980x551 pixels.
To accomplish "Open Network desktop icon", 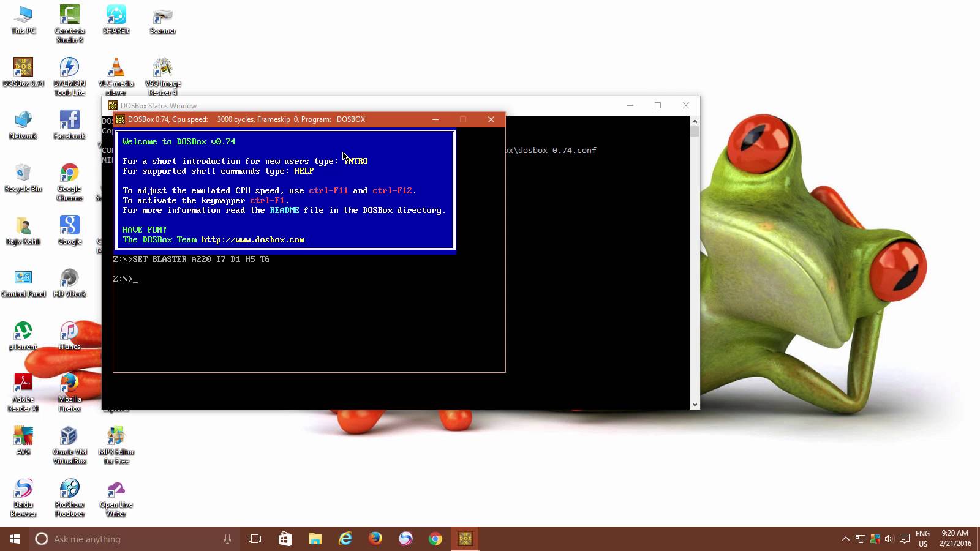I will (x=23, y=125).
